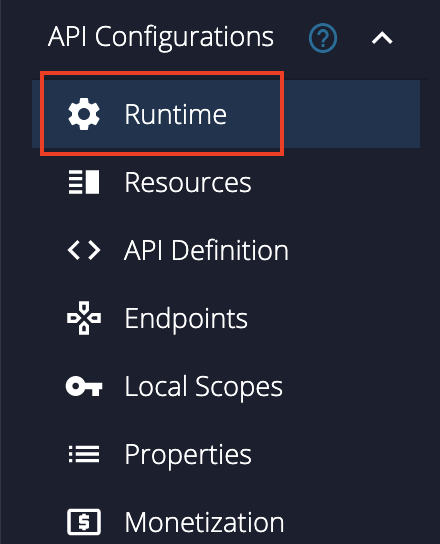
Task: Open the Runtime menu item
Action: 226,114
